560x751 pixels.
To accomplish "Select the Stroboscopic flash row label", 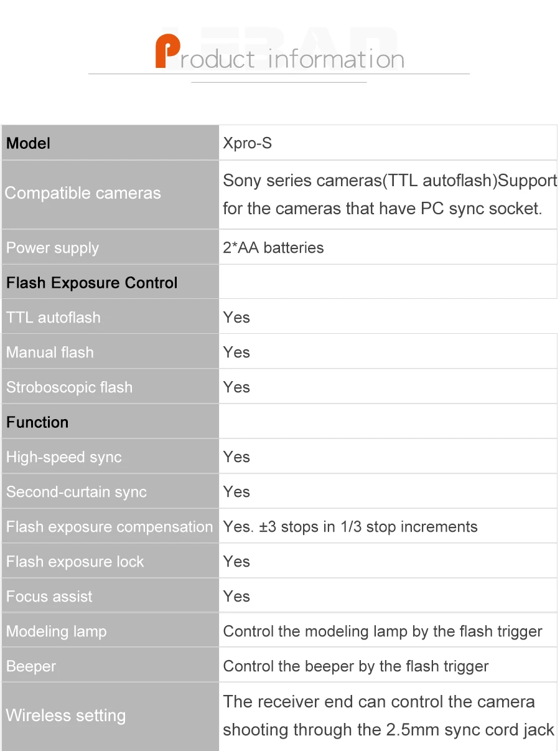I will [x=70, y=387].
